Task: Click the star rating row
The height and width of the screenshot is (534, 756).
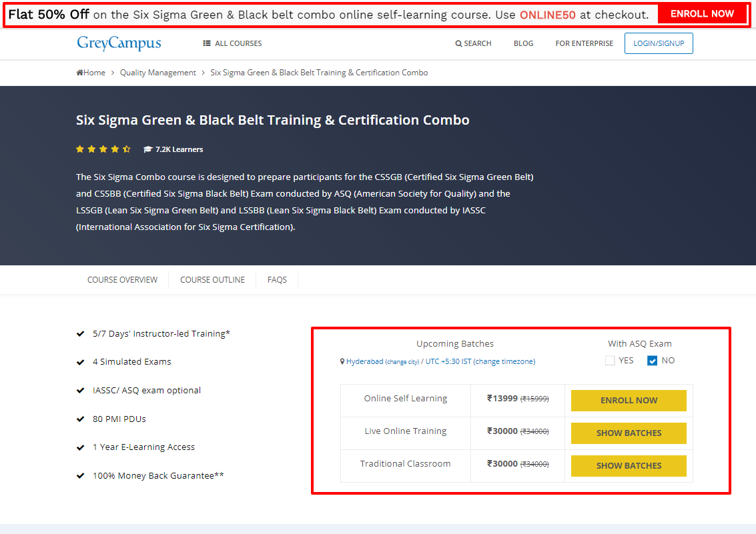Action: [x=103, y=149]
